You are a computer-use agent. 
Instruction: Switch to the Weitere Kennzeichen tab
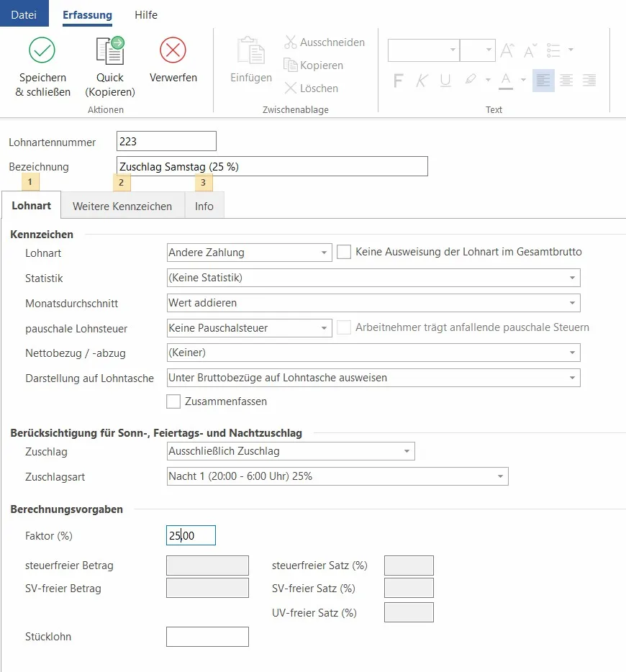122,206
